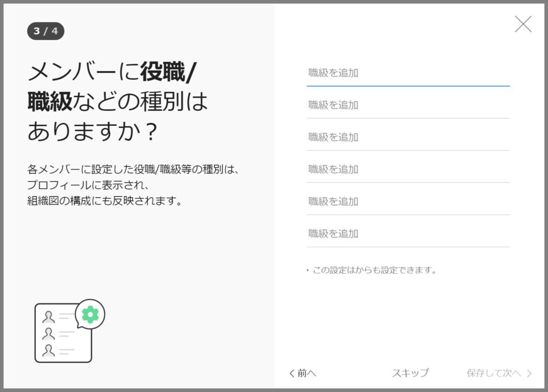Close the setup wizard with the X
This screenshot has height=392, width=548.
[523, 24]
